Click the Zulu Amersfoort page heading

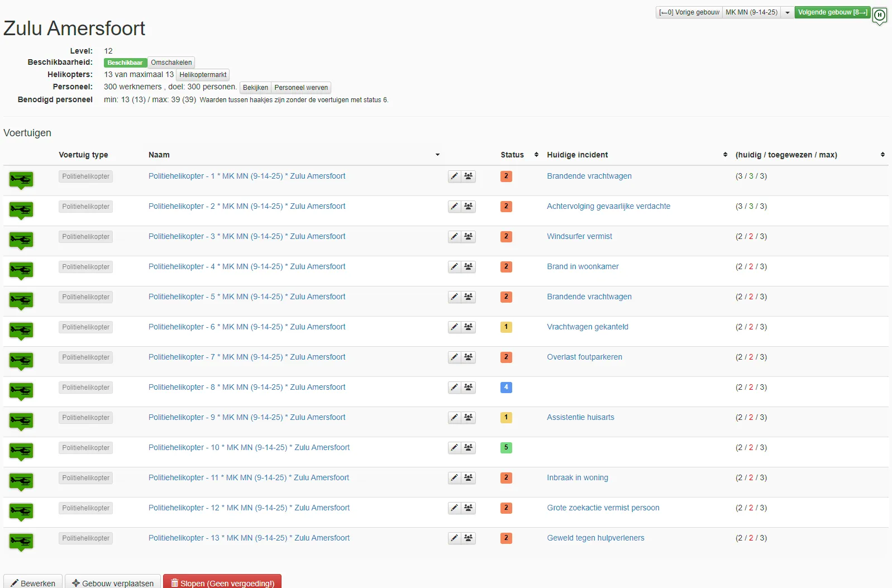click(74, 28)
